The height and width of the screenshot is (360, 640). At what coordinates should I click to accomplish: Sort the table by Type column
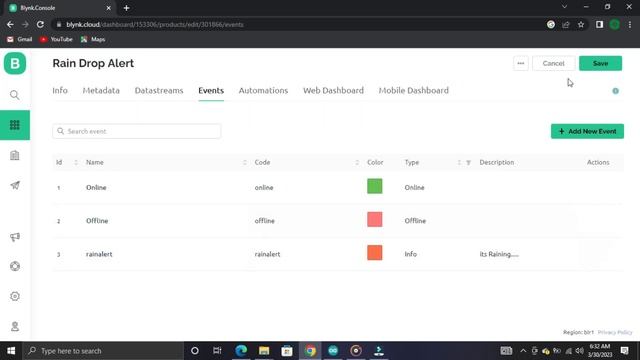459,162
